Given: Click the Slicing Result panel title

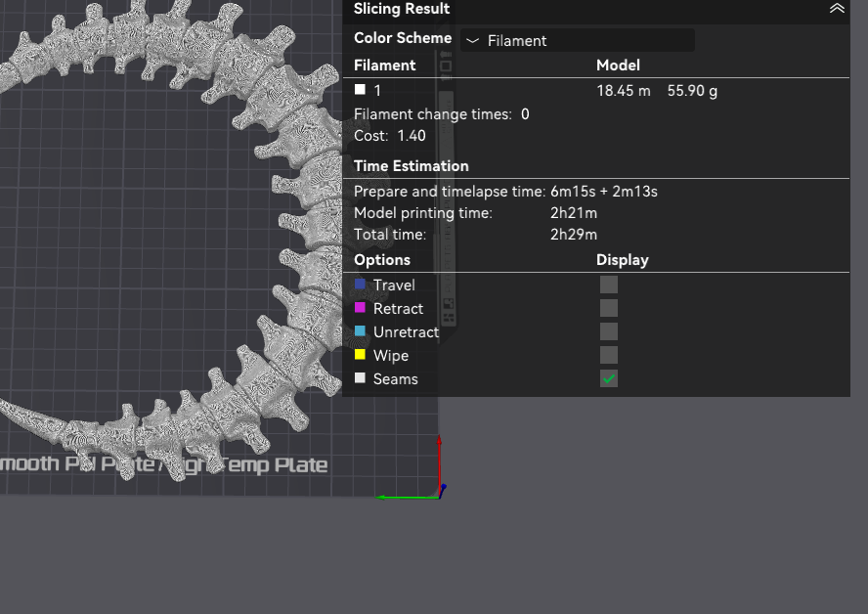Looking at the screenshot, I should pos(402,9).
